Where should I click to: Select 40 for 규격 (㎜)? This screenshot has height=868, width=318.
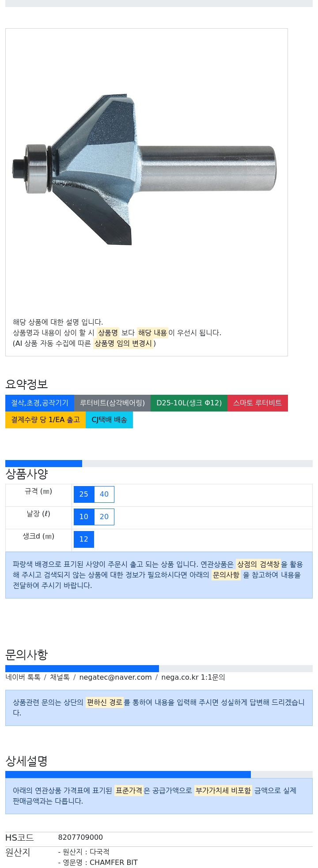[104, 494]
